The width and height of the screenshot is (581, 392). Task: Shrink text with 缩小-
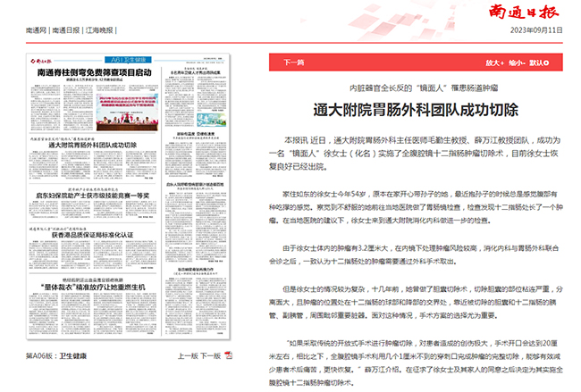518,63
